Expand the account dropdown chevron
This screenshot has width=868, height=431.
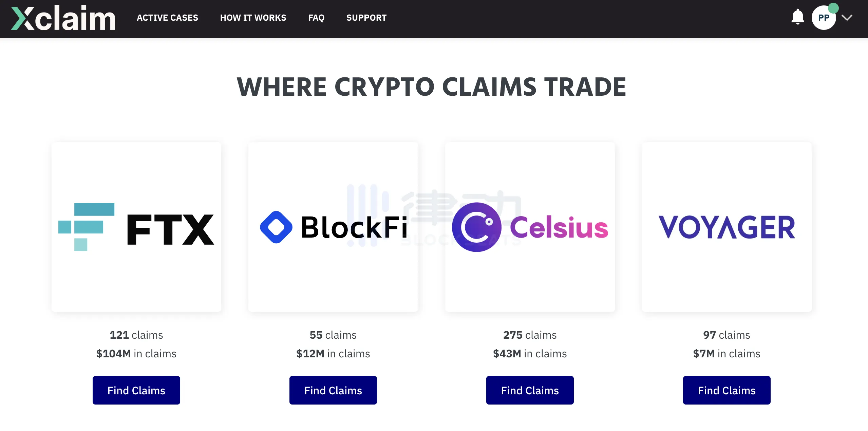(x=847, y=18)
